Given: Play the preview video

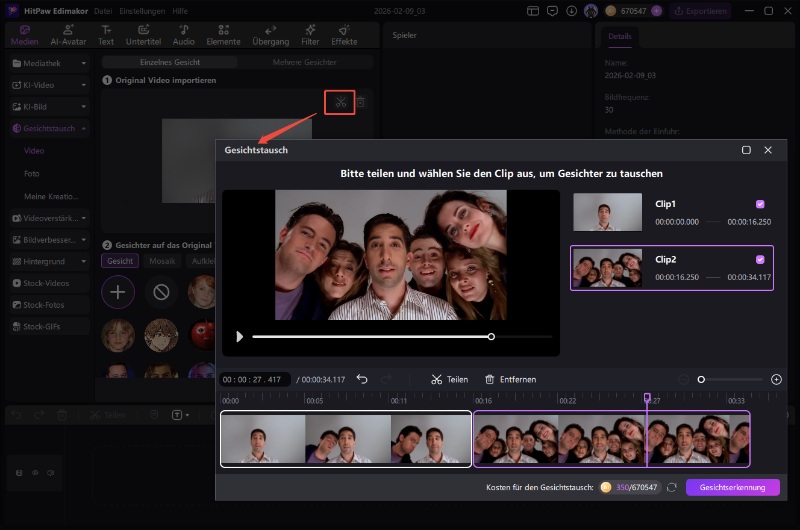Looking at the screenshot, I should click(x=239, y=337).
